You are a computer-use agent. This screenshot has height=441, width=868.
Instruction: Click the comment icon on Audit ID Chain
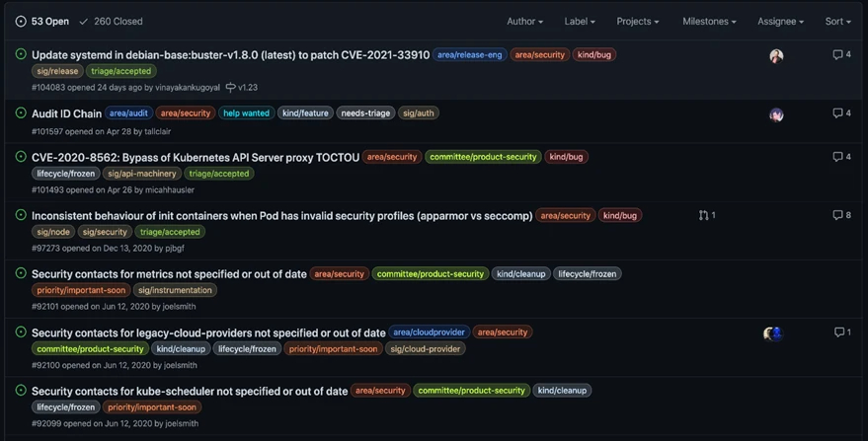point(836,113)
